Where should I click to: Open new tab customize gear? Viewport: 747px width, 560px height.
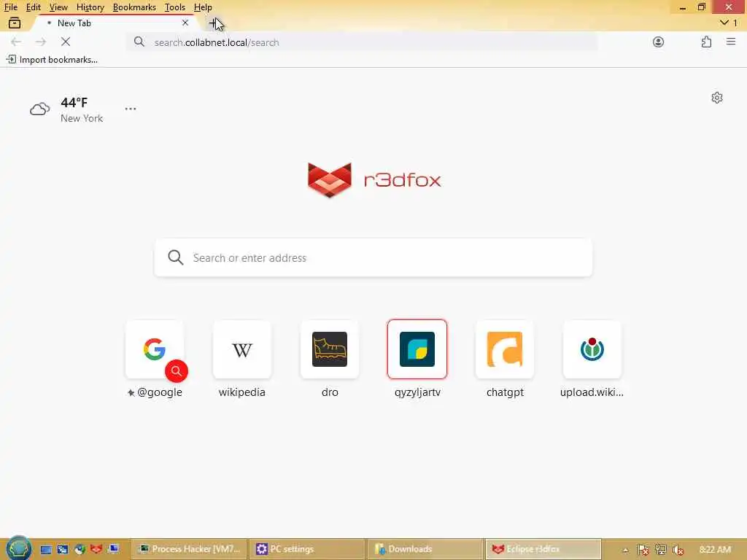coord(716,98)
